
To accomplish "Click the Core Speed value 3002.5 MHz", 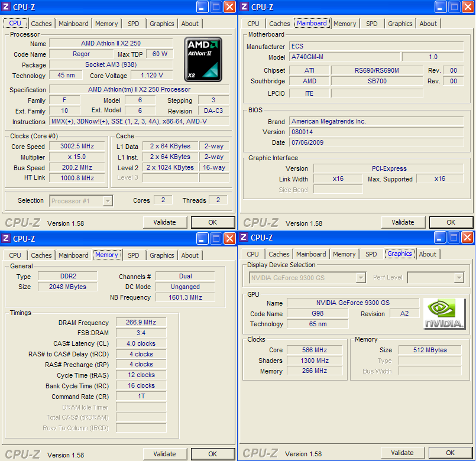I will pyautogui.click(x=77, y=146).
